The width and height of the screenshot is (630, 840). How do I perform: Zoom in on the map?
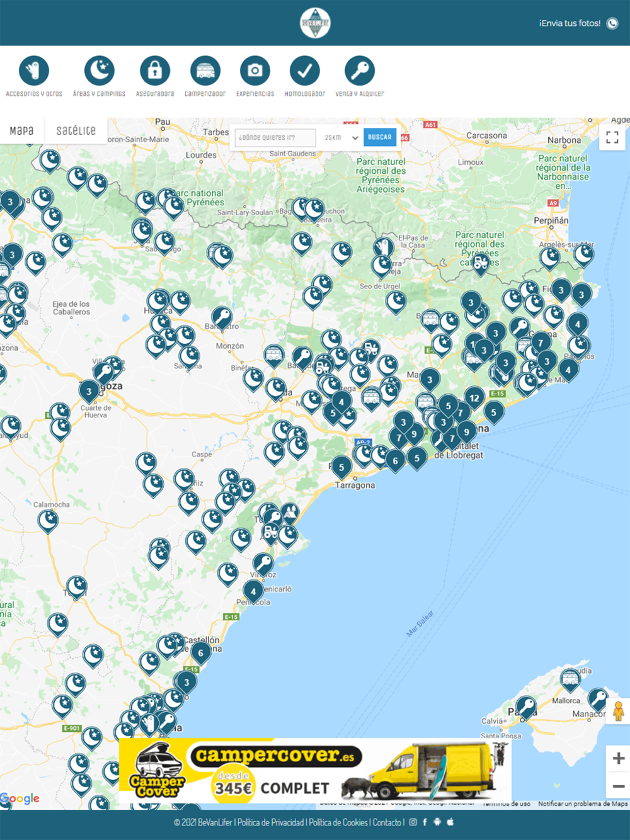(x=618, y=758)
